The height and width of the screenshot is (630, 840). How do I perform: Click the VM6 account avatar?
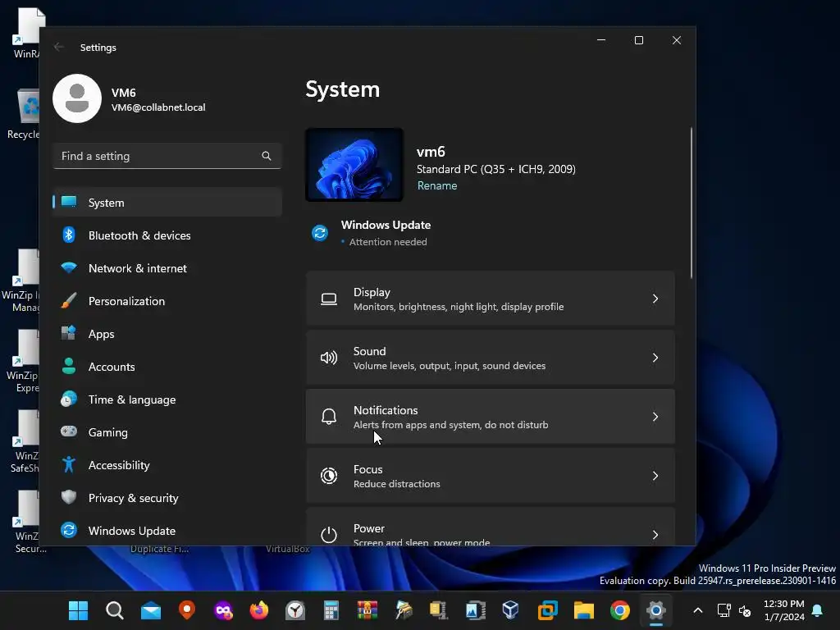[x=77, y=98]
